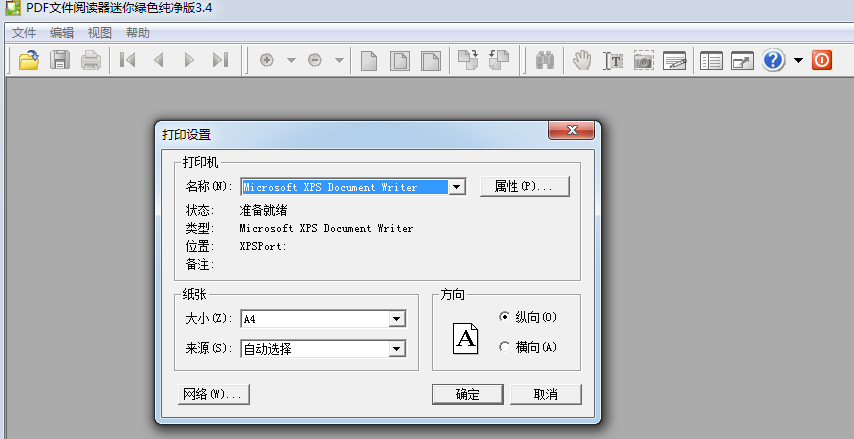Open the zoom out dropdown arrow
854x439 pixels.
pos(339,60)
